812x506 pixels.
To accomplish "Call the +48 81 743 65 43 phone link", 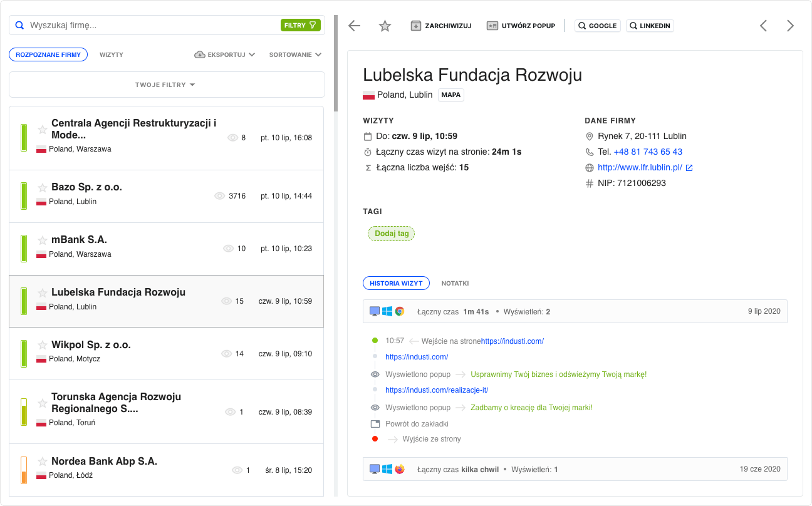I will point(648,152).
